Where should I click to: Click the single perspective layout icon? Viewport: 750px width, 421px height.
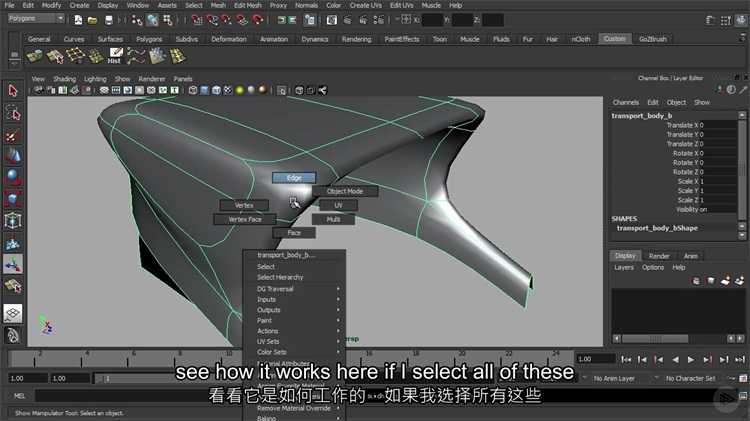tap(13, 313)
